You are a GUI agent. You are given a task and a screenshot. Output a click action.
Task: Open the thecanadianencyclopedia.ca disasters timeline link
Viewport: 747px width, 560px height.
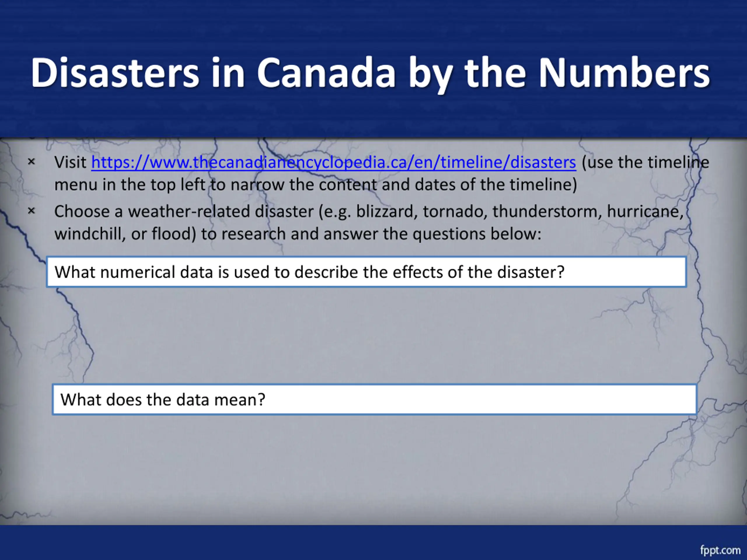point(333,163)
